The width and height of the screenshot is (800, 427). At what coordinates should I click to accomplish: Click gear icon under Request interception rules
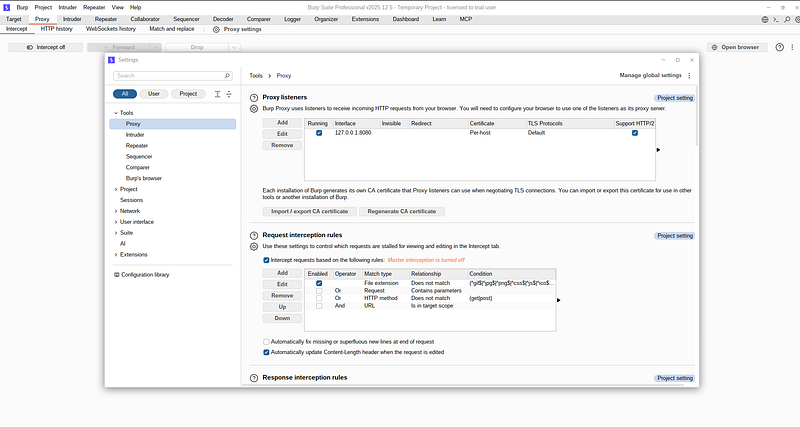point(254,246)
